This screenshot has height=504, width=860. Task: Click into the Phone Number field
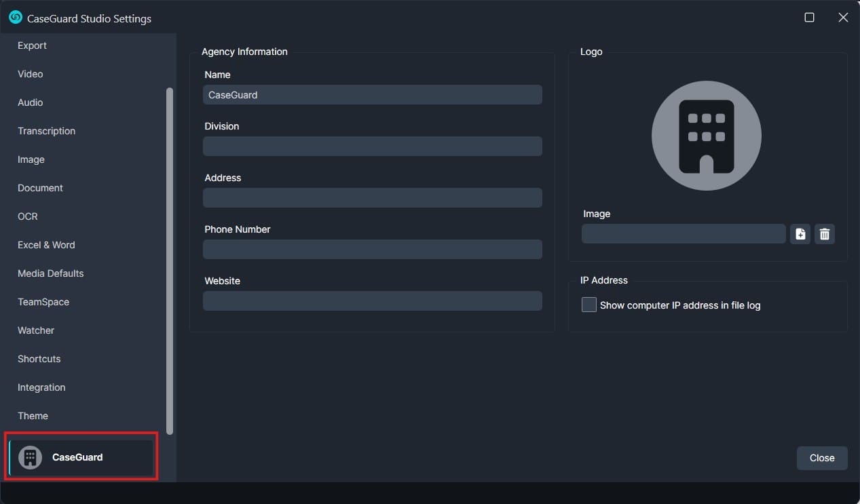[x=372, y=250]
